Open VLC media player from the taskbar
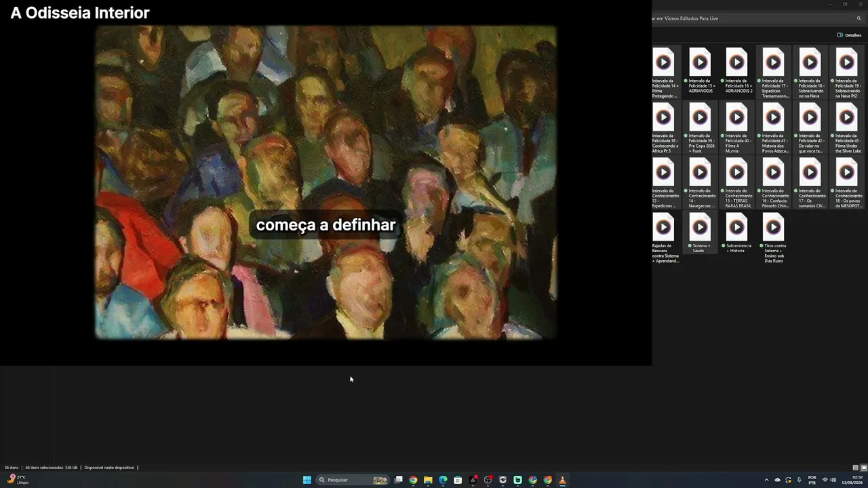 click(x=562, y=480)
